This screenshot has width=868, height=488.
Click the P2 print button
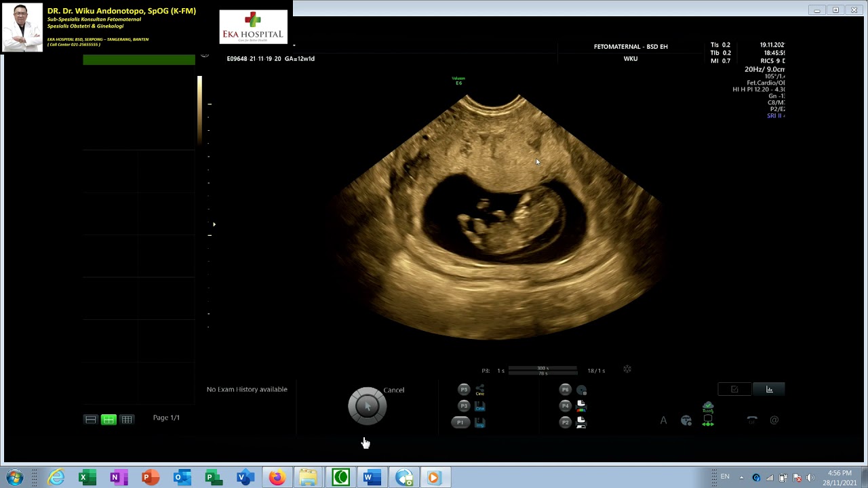(565, 422)
